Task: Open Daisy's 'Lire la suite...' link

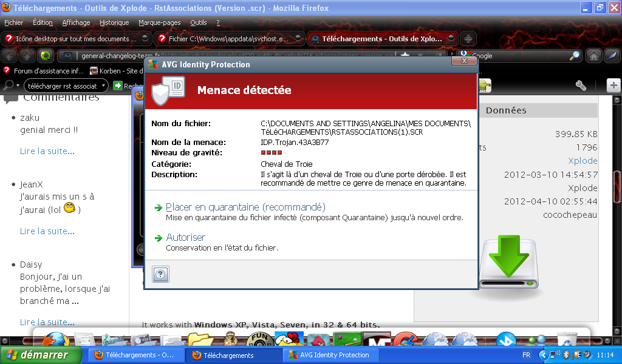Action: [x=47, y=322]
